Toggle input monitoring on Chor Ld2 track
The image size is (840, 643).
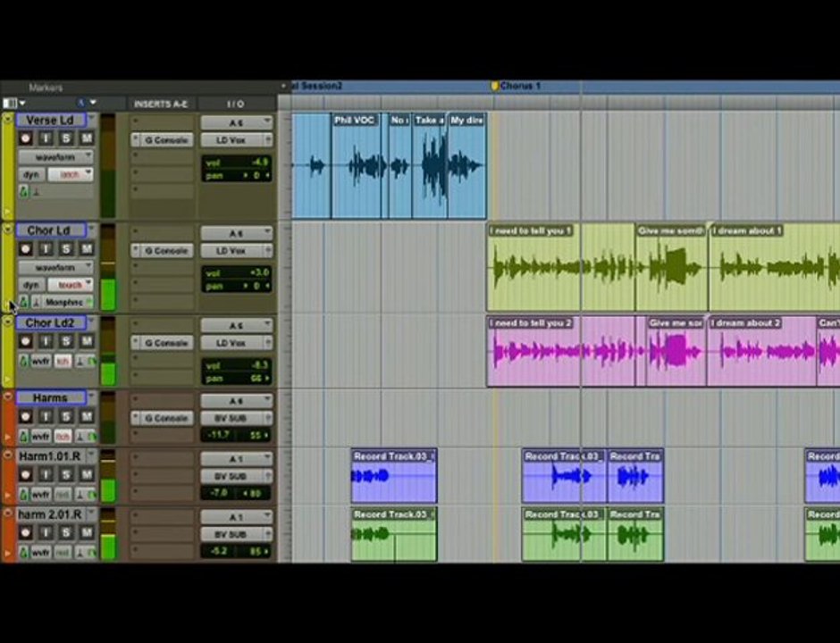(46, 341)
